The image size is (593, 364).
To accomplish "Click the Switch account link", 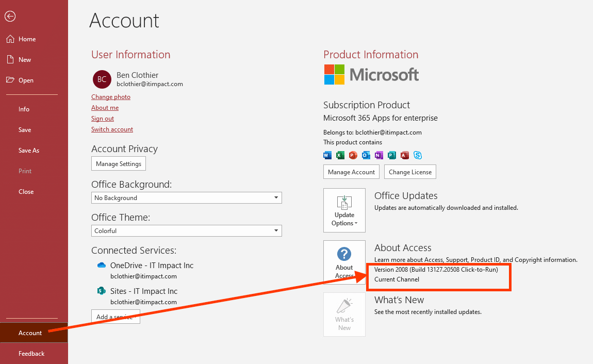I will [x=112, y=129].
